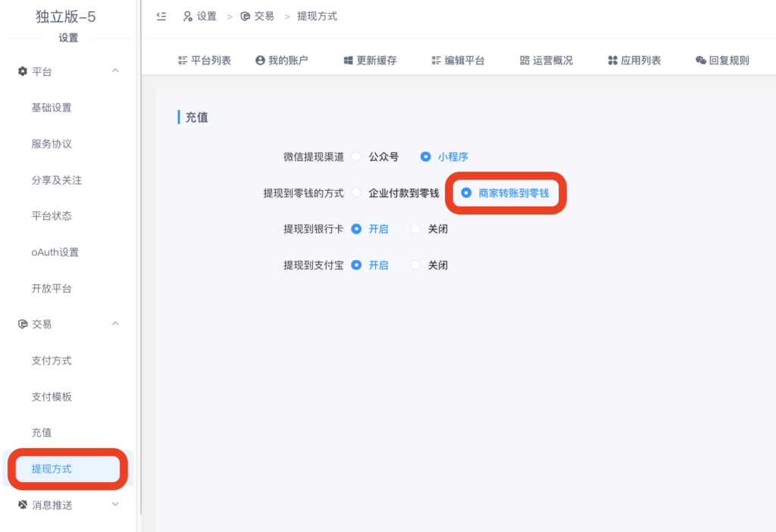The width and height of the screenshot is (776, 532).
Task: Select the 公众号 withdrawal channel radio
Action: [x=356, y=157]
